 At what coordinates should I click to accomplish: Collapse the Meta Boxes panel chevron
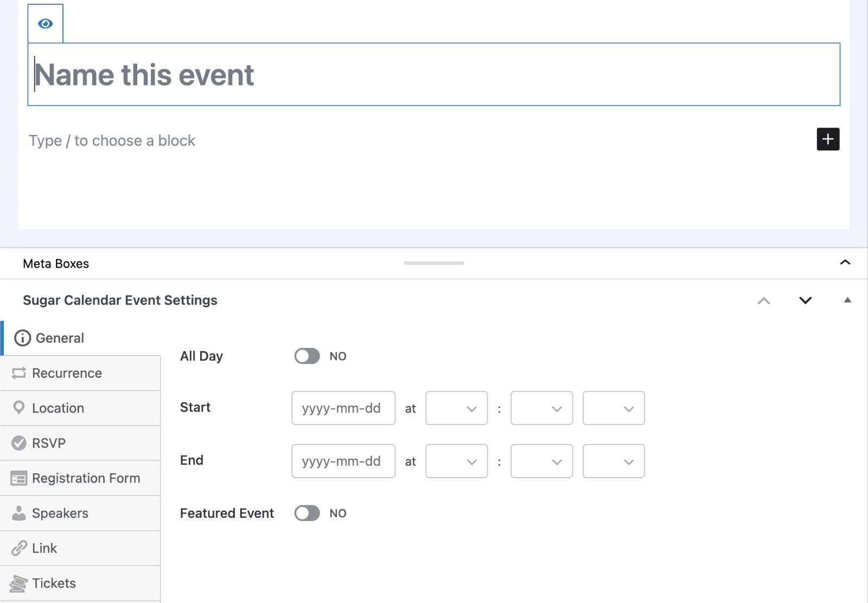(845, 263)
